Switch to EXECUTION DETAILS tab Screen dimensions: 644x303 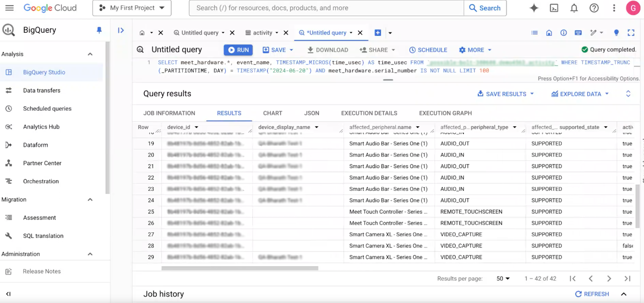(x=369, y=113)
